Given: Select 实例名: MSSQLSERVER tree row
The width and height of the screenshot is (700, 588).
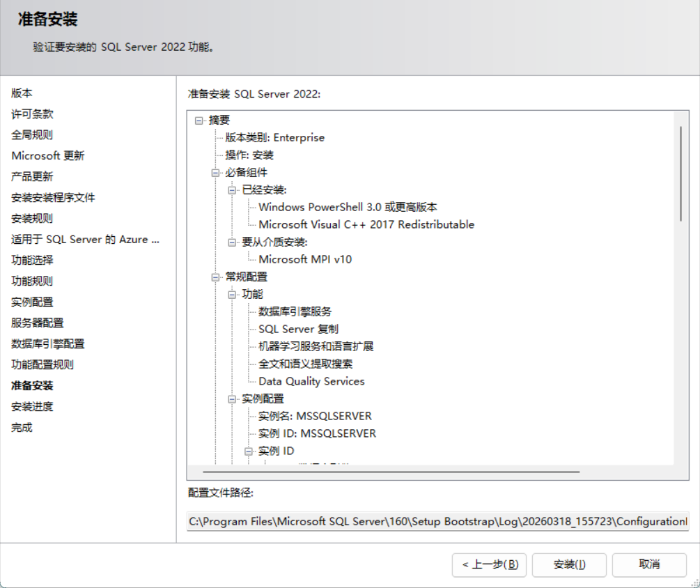Looking at the screenshot, I should pos(316,416).
